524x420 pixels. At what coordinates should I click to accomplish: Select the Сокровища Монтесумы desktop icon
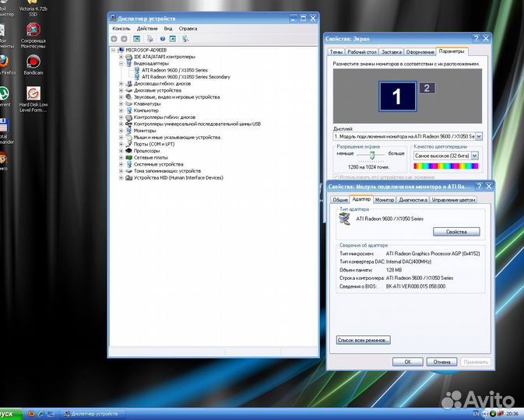coord(33,30)
